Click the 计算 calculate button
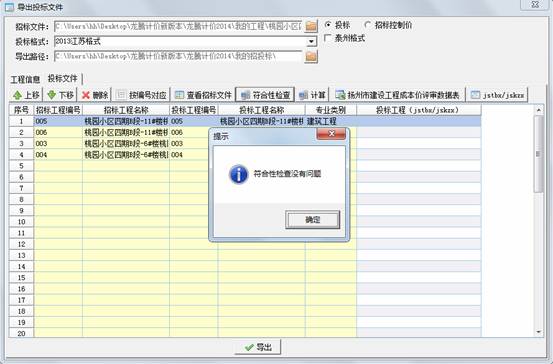Viewport: 553px width, 364px height. (312, 95)
